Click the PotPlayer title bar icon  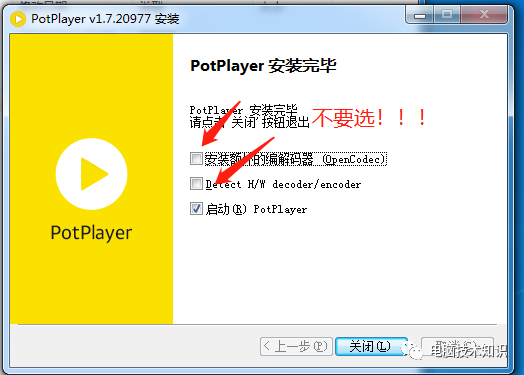[18, 19]
